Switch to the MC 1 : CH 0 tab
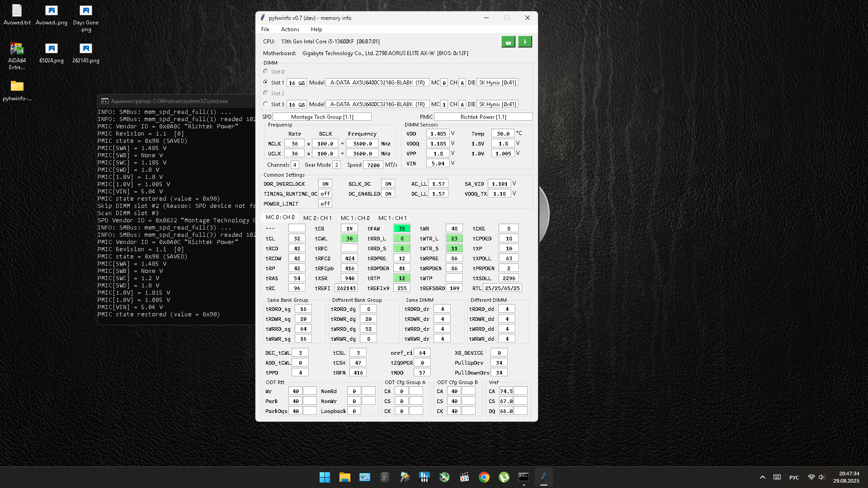 355,218
